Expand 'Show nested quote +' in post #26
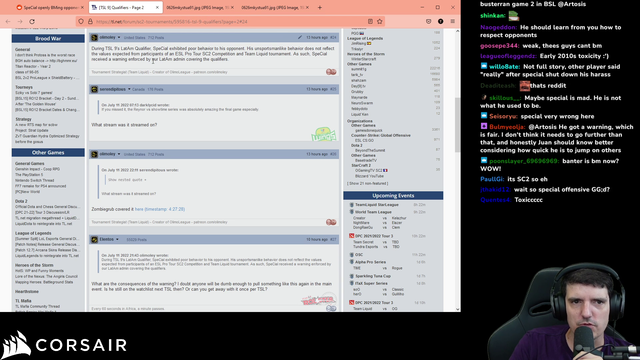Viewport: 640px width, 360px height. pyautogui.click(x=127, y=180)
